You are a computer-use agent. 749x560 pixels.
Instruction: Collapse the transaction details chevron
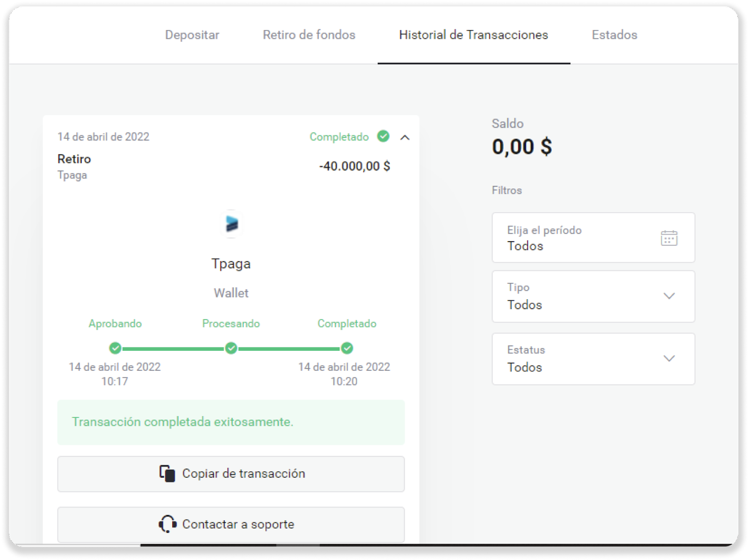click(405, 137)
